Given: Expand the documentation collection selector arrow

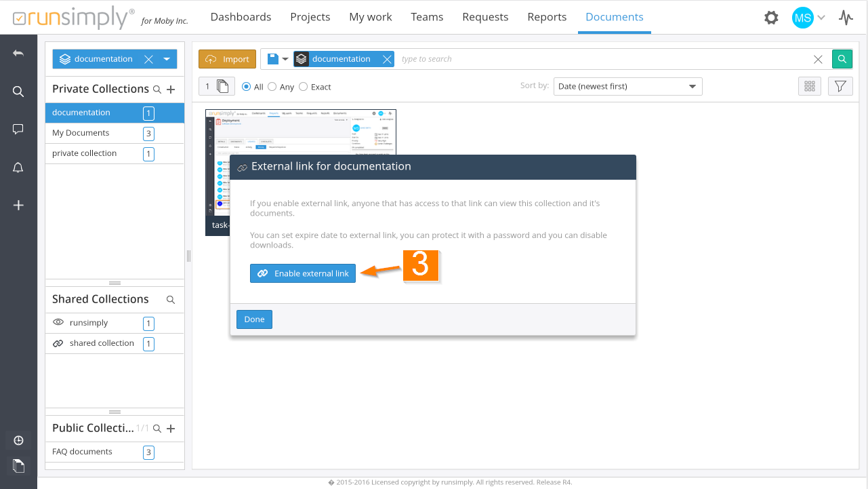Looking at the screenshot, I should tap(167, 59).
